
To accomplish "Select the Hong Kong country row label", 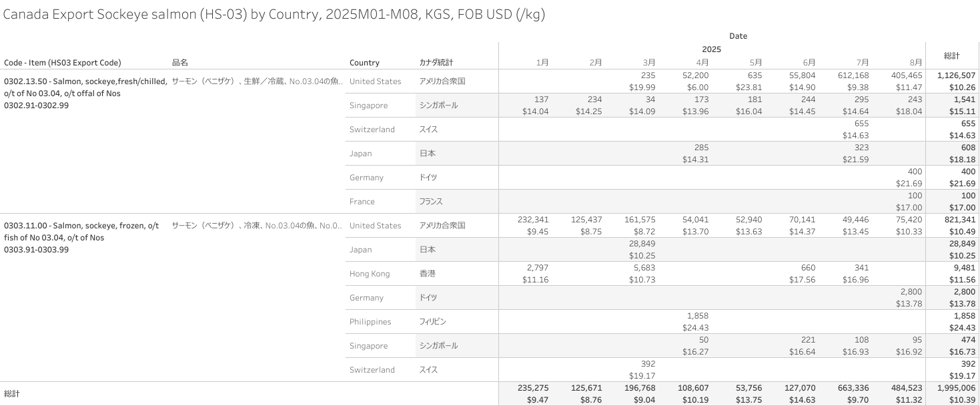I will point(370,274).
